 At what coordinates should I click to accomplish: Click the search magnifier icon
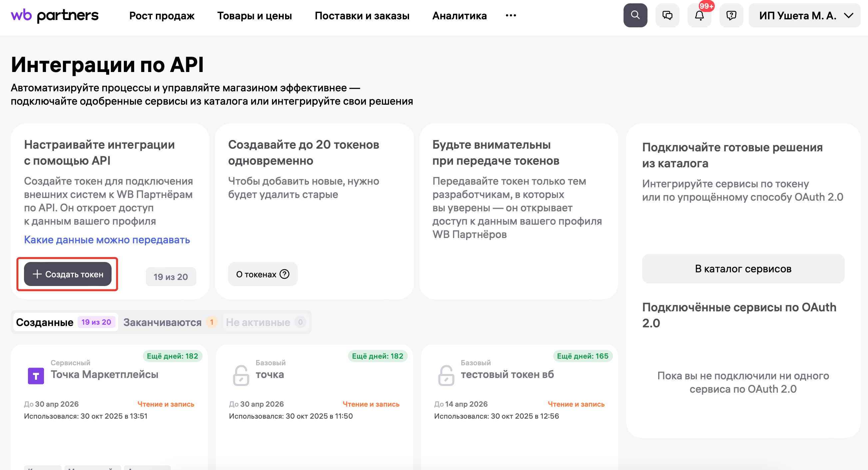[635, 16]
